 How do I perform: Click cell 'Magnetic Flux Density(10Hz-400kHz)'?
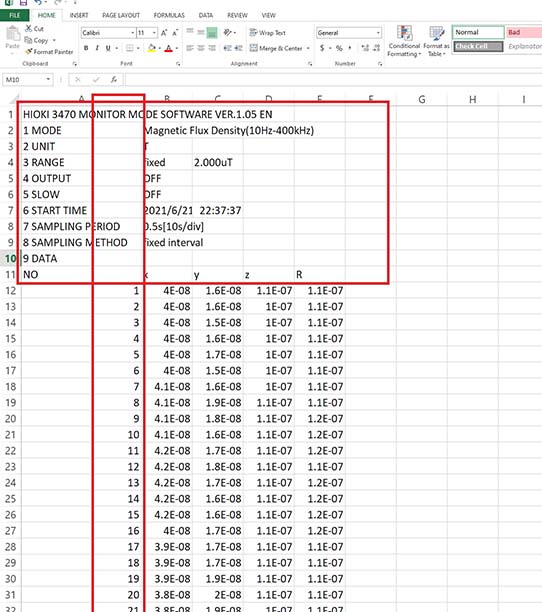pyautogui.click(x=229, y=130)
